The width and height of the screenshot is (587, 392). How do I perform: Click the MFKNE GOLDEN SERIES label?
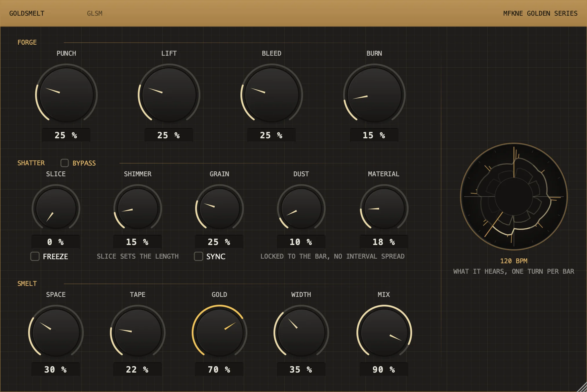tap(540, 13)
